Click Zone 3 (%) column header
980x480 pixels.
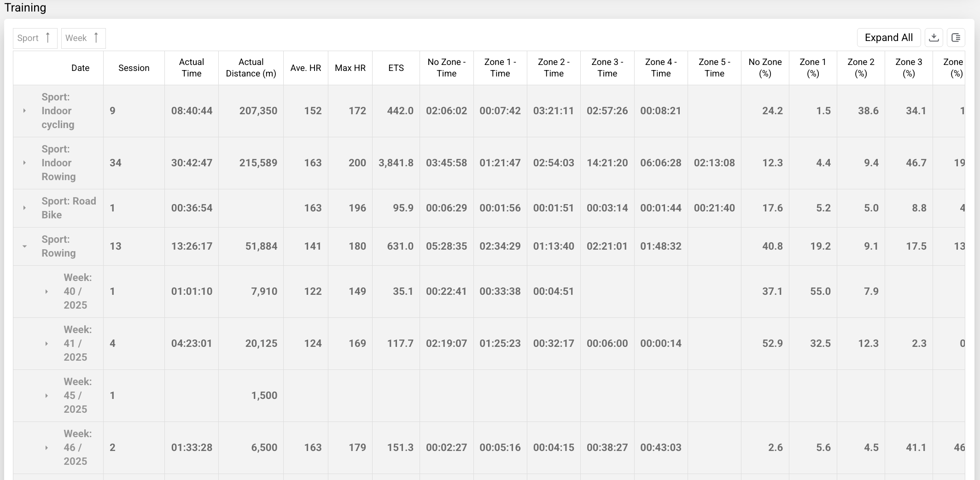909,68
